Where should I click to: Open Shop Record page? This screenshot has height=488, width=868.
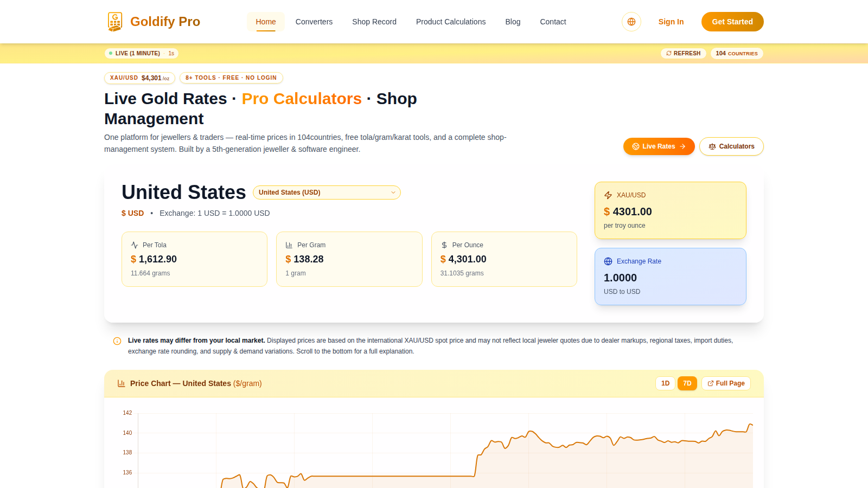[x=374, y=22]
